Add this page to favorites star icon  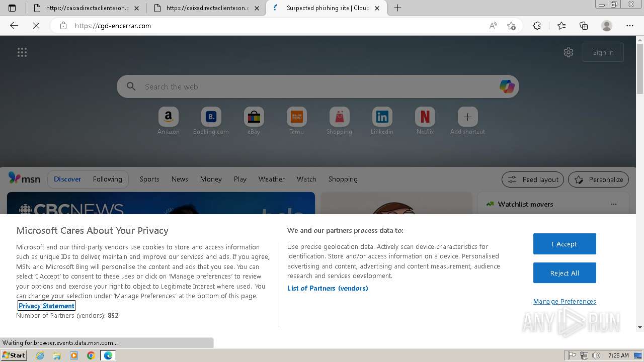pos(511,26)
